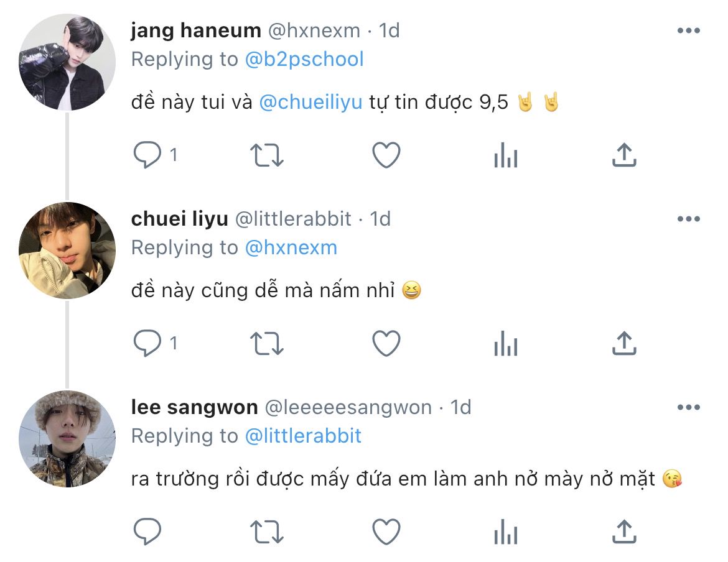The width and height of the screenshot is (728, 562).
Task: View analytics for jang haneum's tweet
Action: [505, 155]
